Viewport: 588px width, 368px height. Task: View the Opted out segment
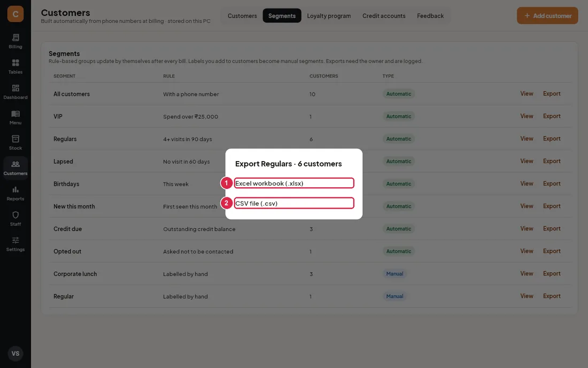click(x=527, y=251)
